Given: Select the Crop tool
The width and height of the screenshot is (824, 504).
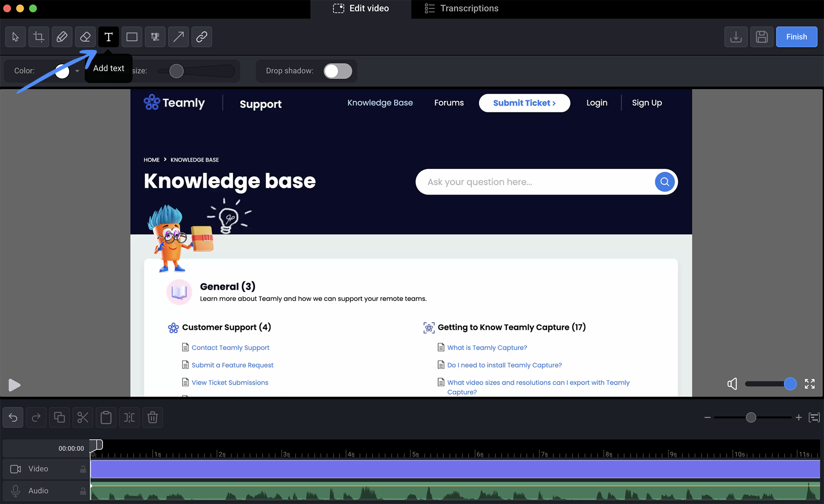Looking at the screenshot, I should pos(39,37).
